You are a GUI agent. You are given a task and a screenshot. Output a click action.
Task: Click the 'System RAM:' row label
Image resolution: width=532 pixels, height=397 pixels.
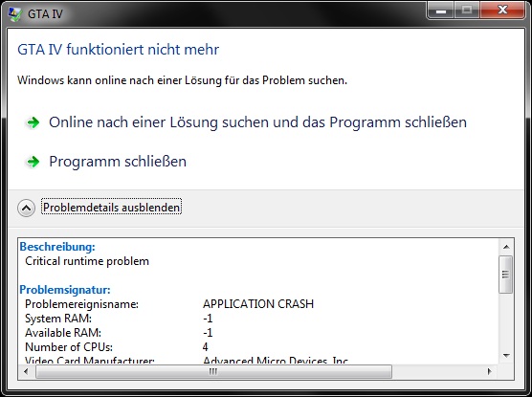(x=58, y=319)
